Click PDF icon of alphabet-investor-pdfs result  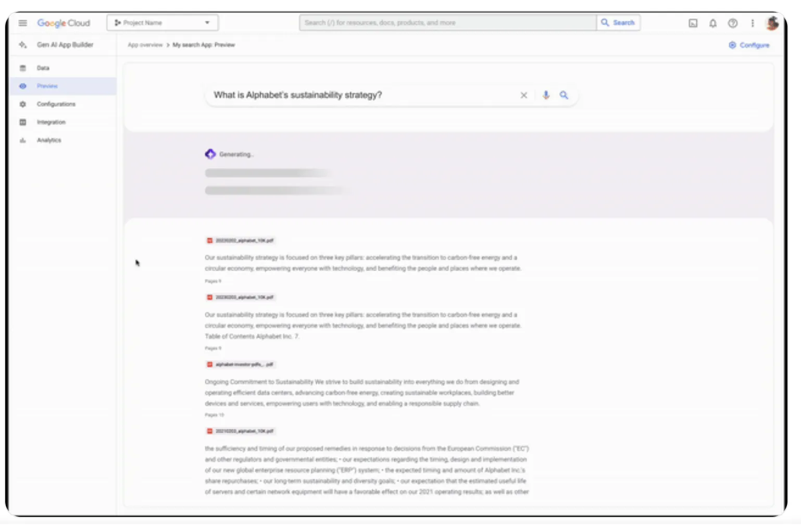coord(210,364)
